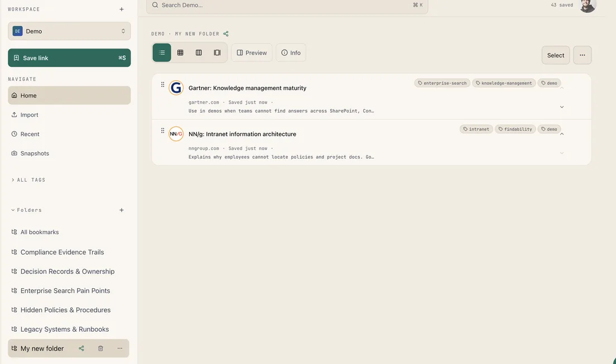Click the enterprise-search tag
The image size is (616, 364).
click(x=442, y=83)
